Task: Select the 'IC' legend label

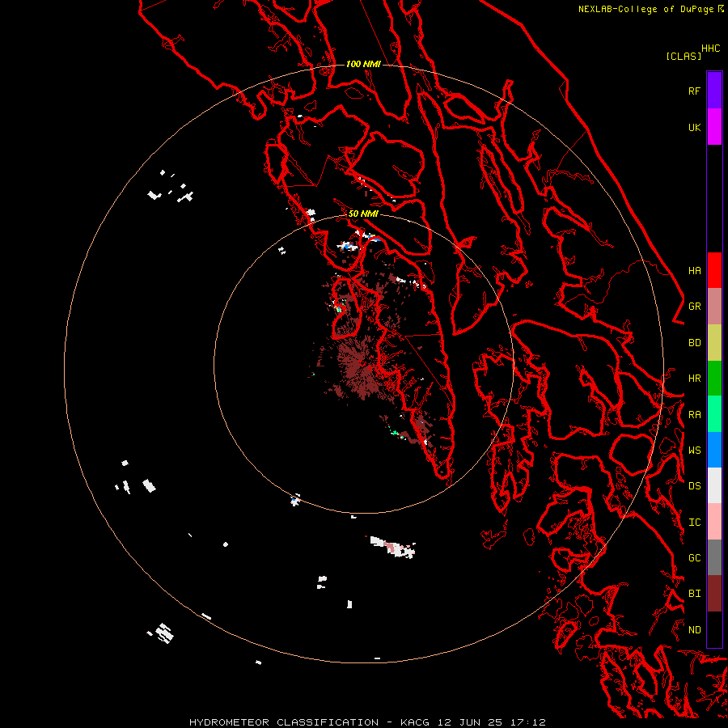Action: [x=694, y=523]
